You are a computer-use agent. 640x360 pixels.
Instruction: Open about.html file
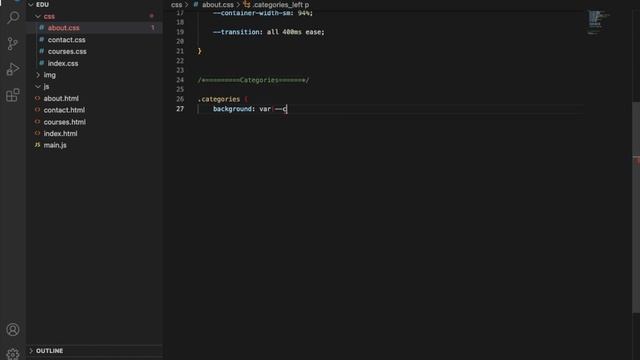(61, 98)
